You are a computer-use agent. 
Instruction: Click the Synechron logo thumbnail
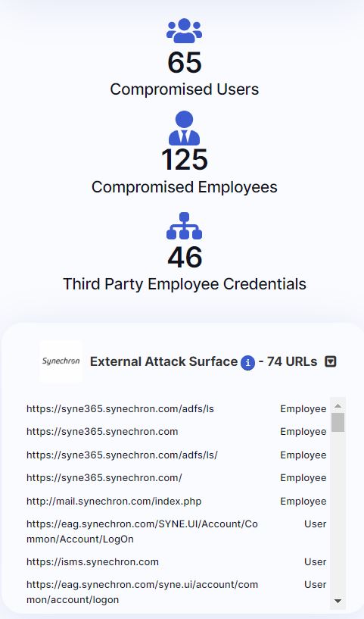click(61, 361)
